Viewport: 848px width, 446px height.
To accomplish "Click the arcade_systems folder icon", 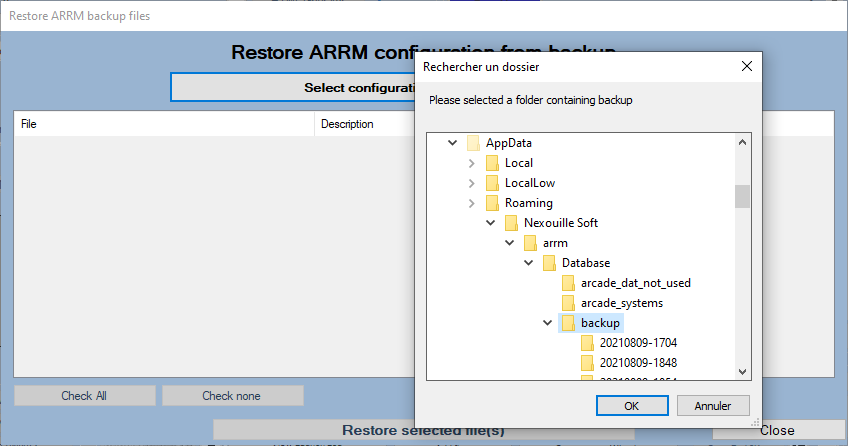I will (568, 303).
